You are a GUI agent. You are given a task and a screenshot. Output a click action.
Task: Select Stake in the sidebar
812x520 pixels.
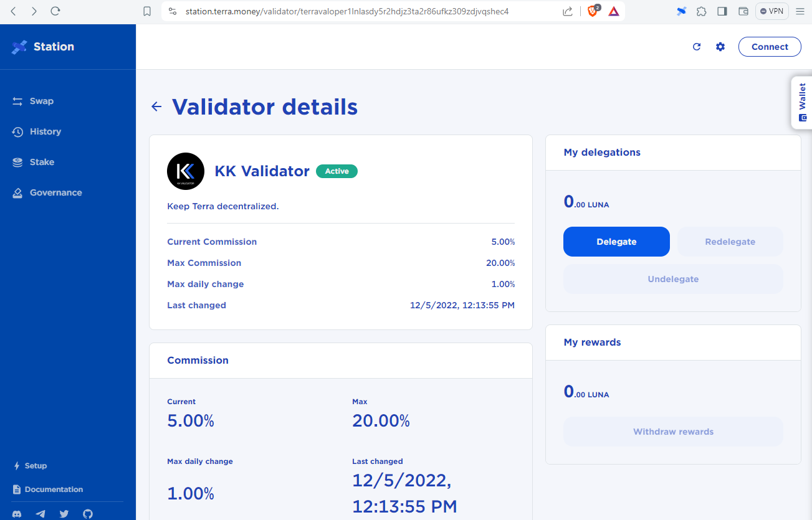click(42, 162)
